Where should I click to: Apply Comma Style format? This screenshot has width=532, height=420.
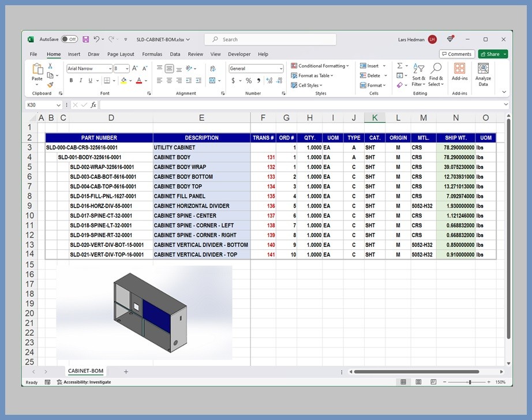point(258,80)
